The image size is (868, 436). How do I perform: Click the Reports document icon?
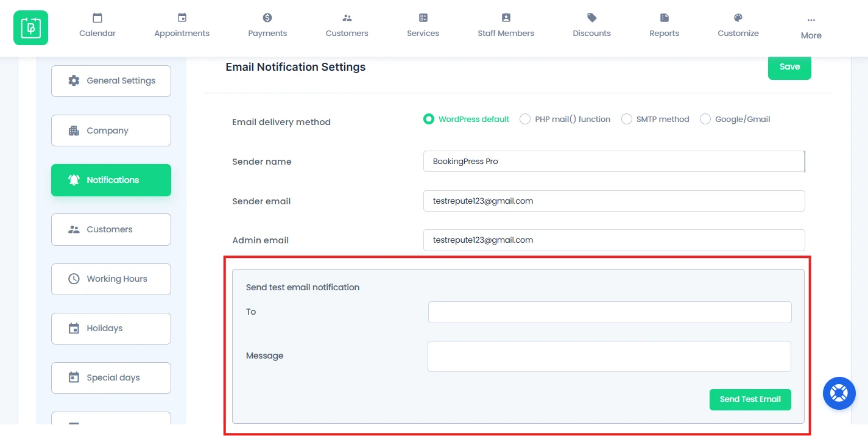[665, 18]
